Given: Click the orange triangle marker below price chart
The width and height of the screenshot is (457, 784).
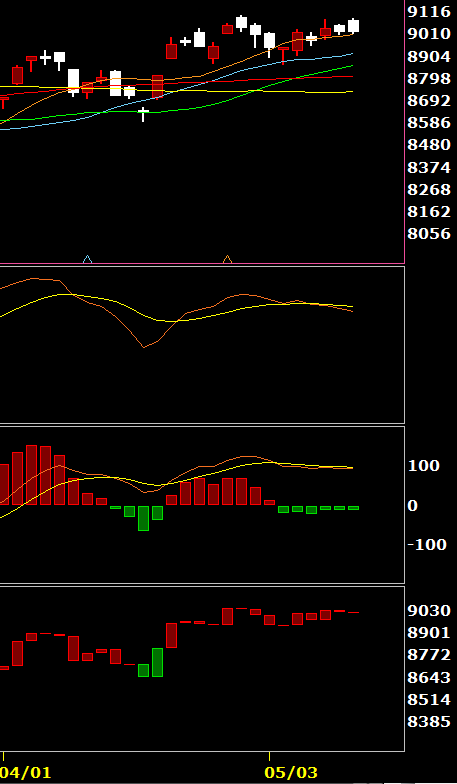Looking at the screenshot, I should 228,259.
